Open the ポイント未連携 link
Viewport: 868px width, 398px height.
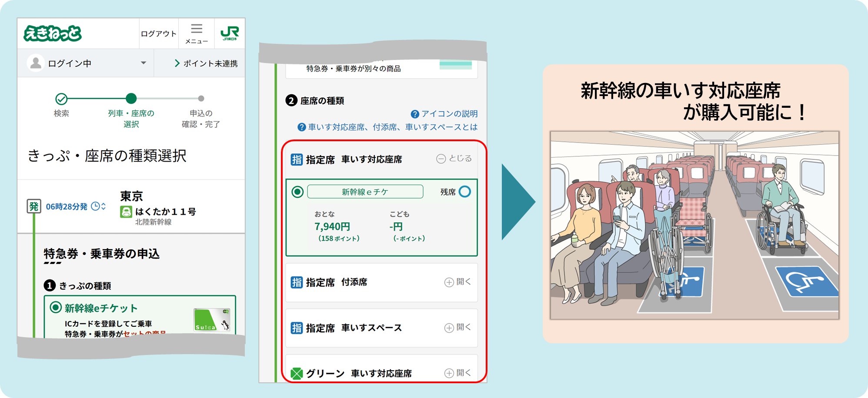[x=206, y=63]
